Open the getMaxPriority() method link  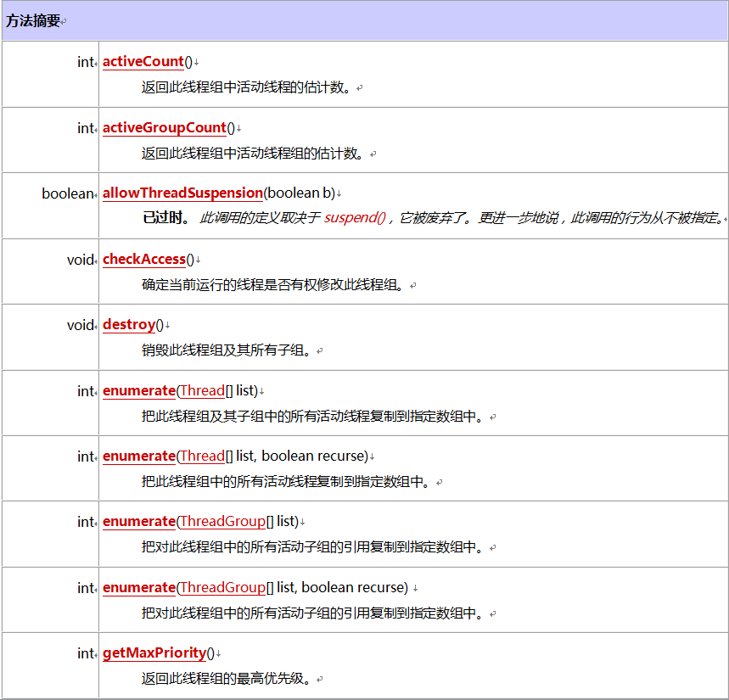154,653
